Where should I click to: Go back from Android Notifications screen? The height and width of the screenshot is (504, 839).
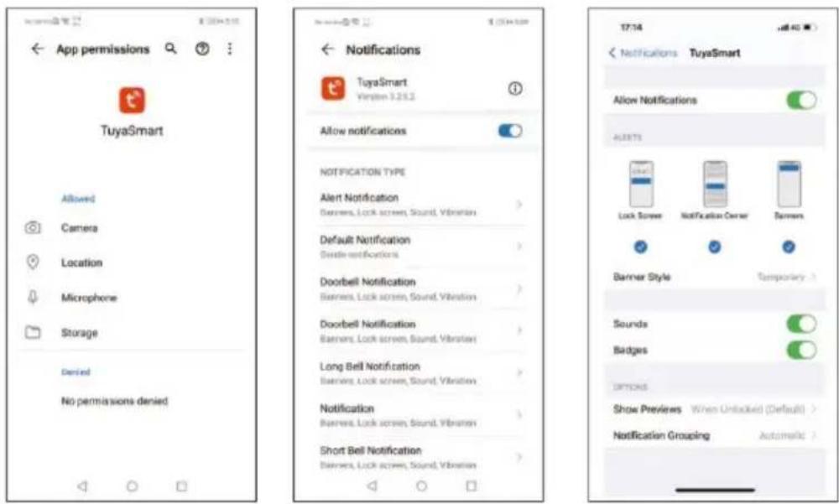pyautogui.click(x=327, y=49)
